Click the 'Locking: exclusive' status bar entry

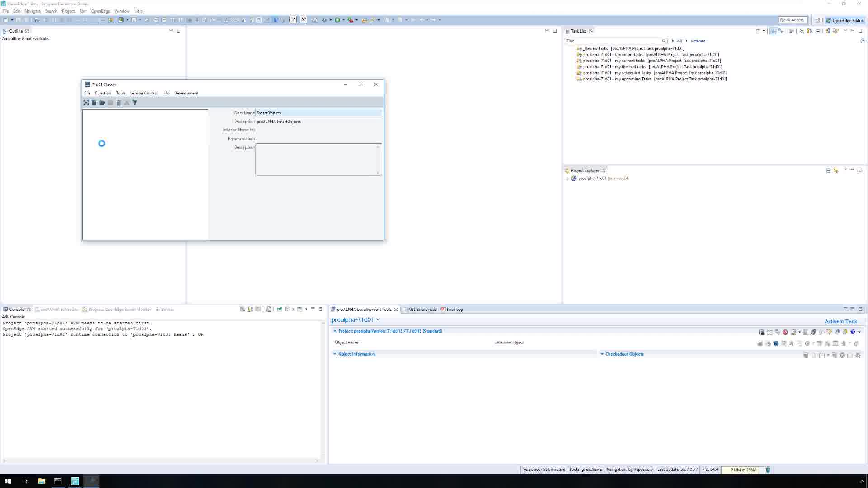pyautogui.click(x=585, y=469)
